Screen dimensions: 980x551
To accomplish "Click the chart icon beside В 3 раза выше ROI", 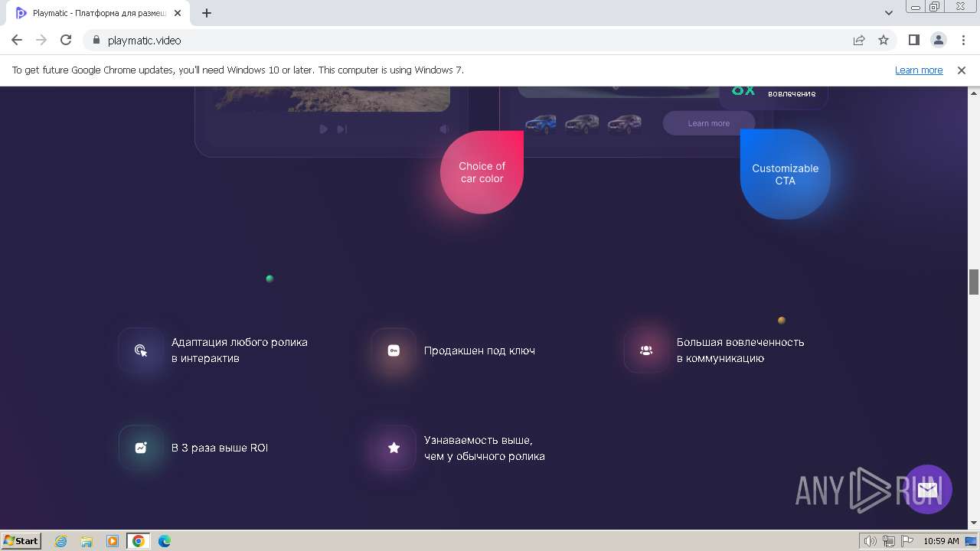I will click(141, 448).
